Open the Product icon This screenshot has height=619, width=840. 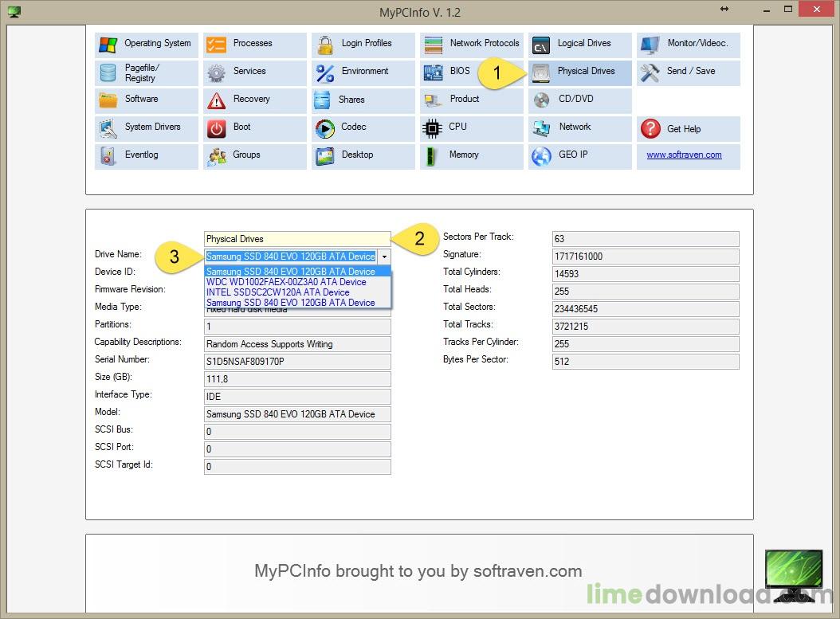[431, 100]
